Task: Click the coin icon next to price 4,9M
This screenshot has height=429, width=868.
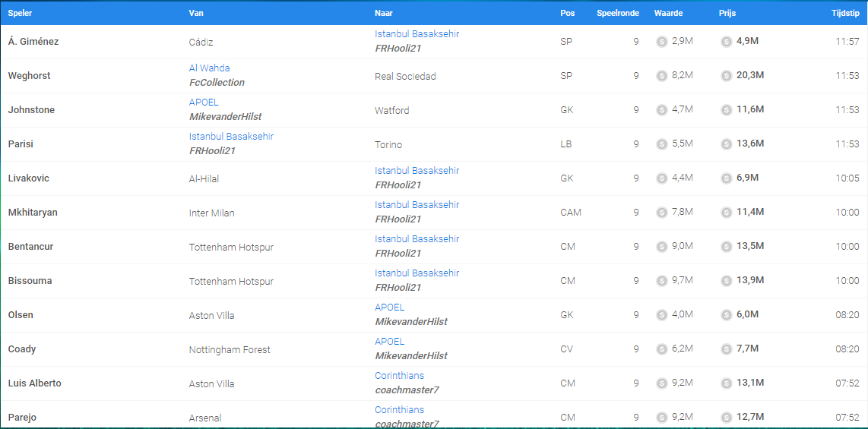Action: pos(727,42)
